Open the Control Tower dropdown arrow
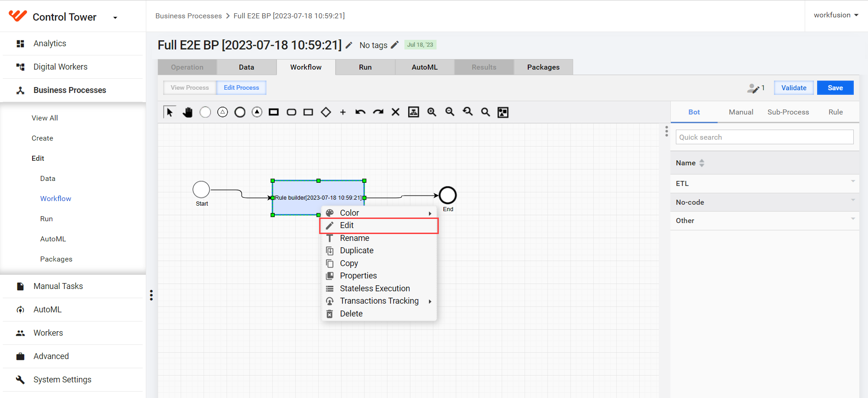Image resolution: width=868 pixels, height=398 pixels. [115, 18]
